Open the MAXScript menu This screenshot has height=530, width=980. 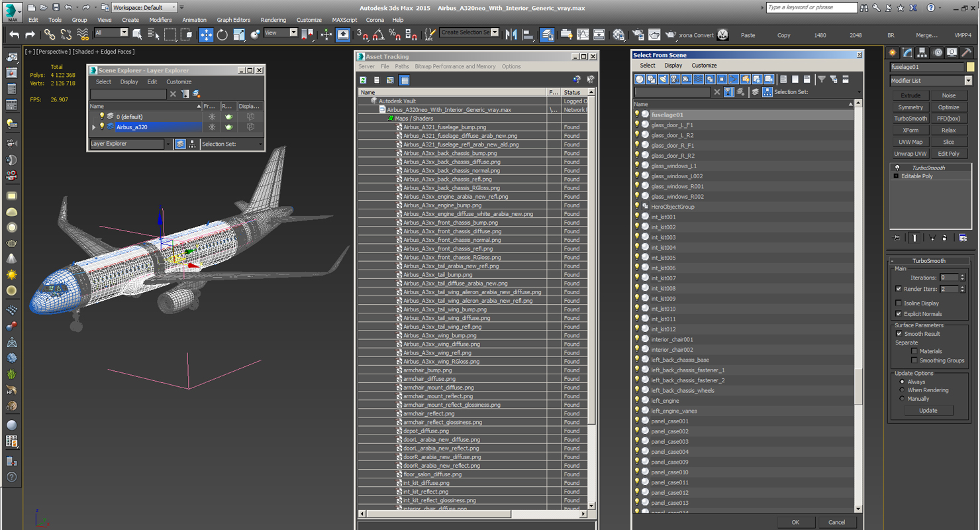pos(344,20)
